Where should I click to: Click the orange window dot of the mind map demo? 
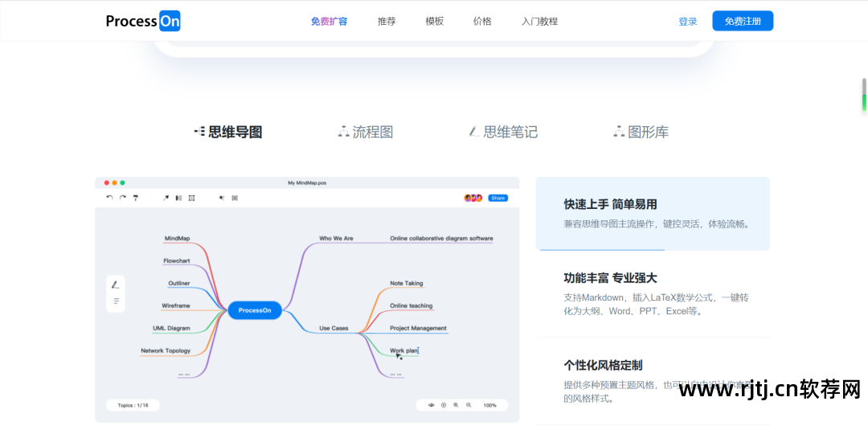point(115,182)
